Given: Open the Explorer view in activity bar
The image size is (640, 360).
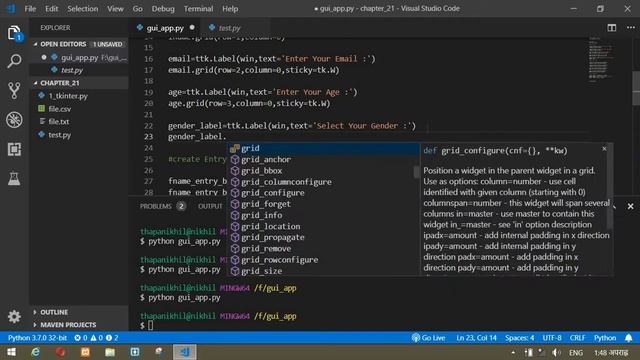Looking at the screenshot, I should coord(14,33).
